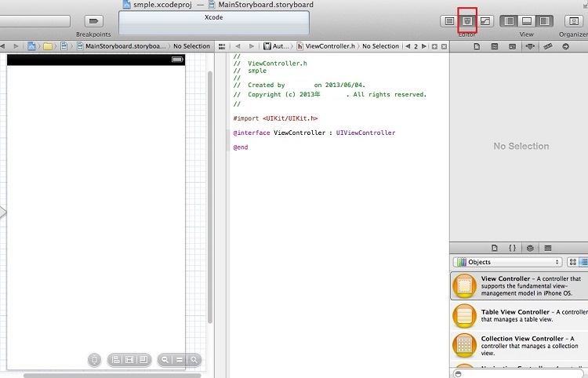Open the storyboard file icon jump bar item

64,46
